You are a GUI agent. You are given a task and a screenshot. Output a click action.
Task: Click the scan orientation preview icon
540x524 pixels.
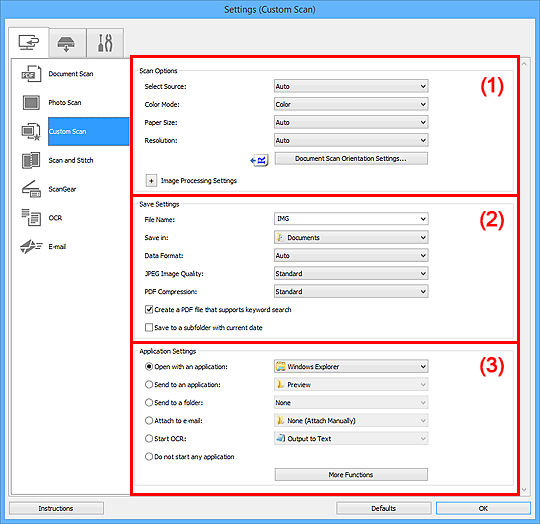259,160
